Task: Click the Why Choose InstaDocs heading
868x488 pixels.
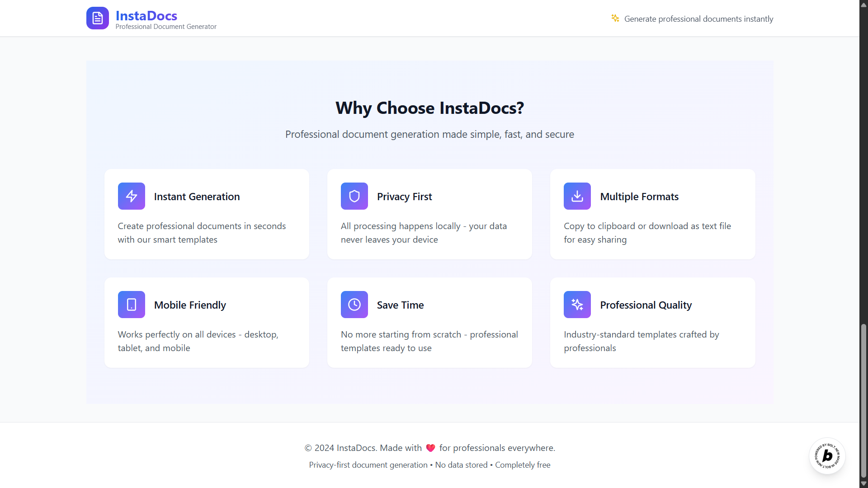Action: [x=429, y=108]
